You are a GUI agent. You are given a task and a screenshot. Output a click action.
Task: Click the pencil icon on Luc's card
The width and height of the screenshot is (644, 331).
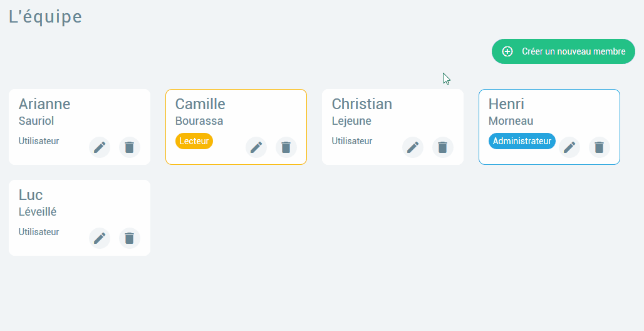(100, 238)
